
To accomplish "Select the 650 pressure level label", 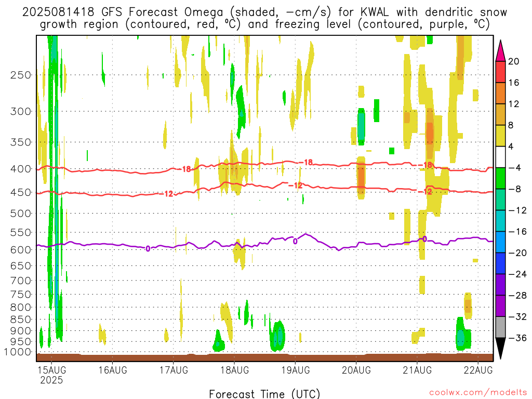I will click(x=21, y=265).
